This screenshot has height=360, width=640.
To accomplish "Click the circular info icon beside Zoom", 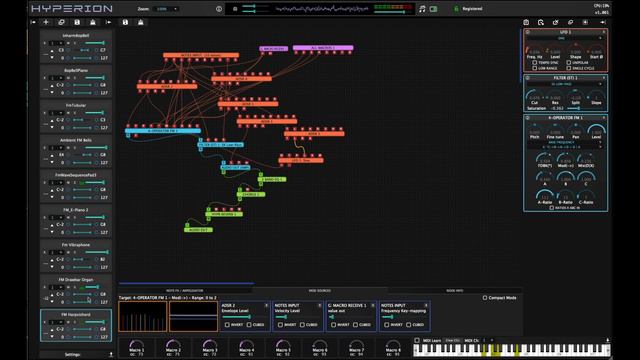I will 219,9.
